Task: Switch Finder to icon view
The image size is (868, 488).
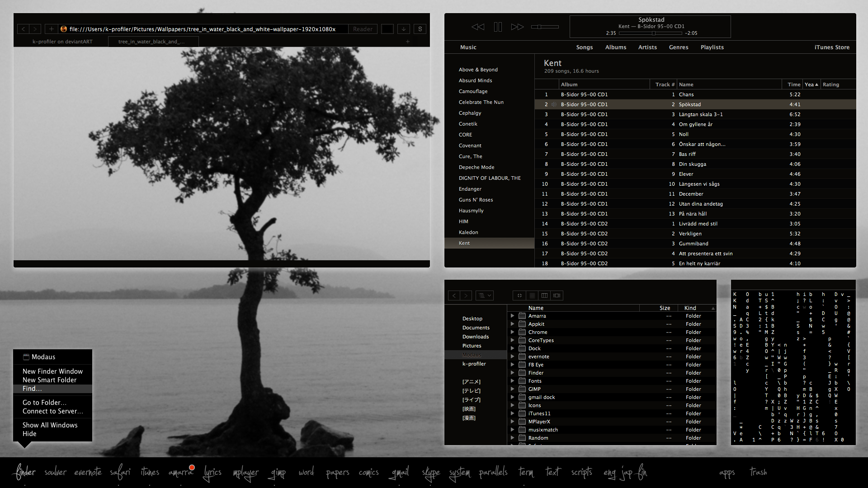Action: pyautogui.click(x=519, y=296)
